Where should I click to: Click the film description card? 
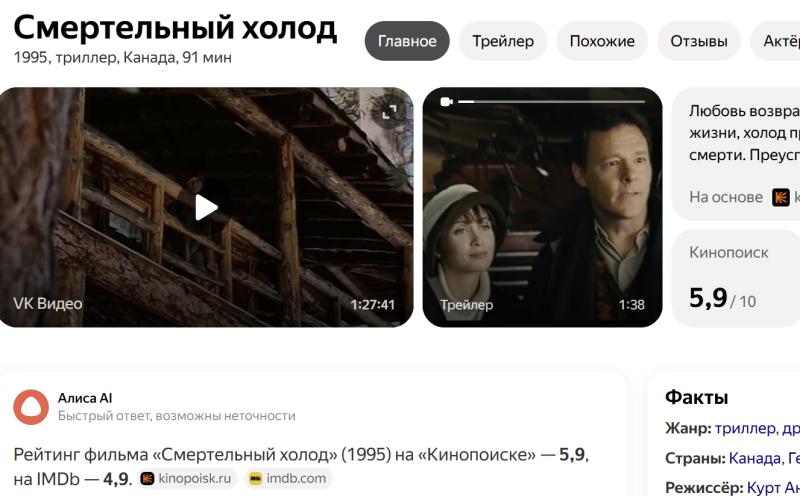point(736,154)
